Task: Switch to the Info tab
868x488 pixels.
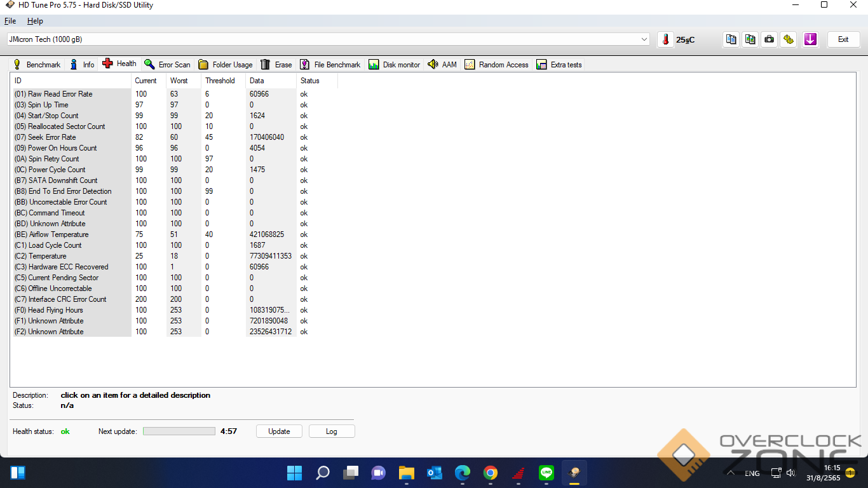Action: click(82, 65)
